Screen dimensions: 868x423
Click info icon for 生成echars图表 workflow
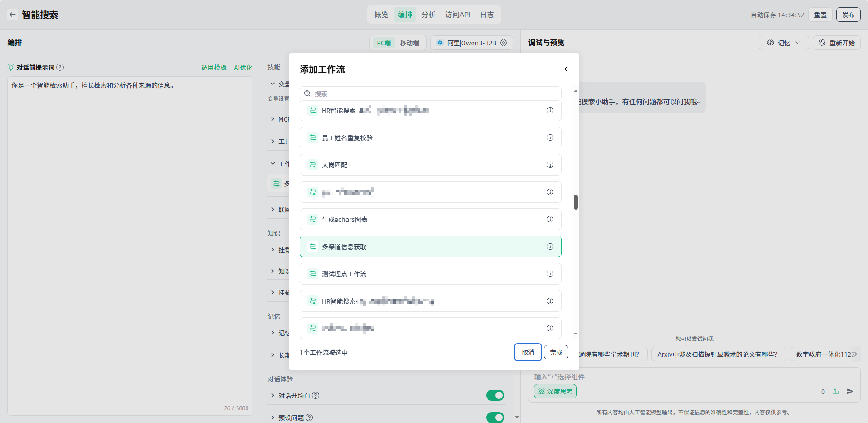pos(550,219)
